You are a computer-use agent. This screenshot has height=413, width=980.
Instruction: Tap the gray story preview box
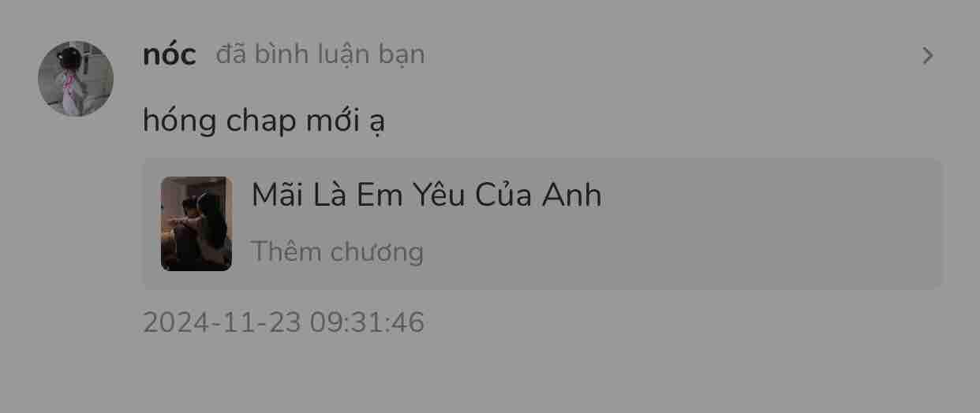[543, 224]
